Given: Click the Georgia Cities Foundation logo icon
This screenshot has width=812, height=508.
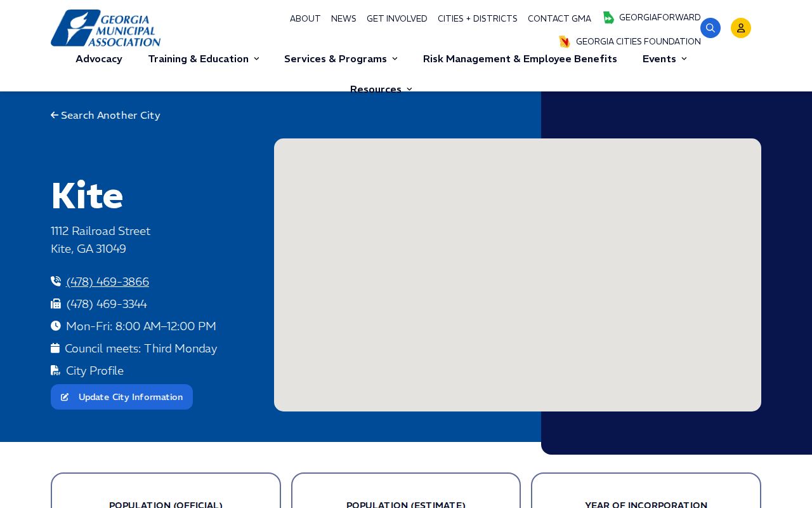Looking at the screenshot, I should click(x=565, y=42).
